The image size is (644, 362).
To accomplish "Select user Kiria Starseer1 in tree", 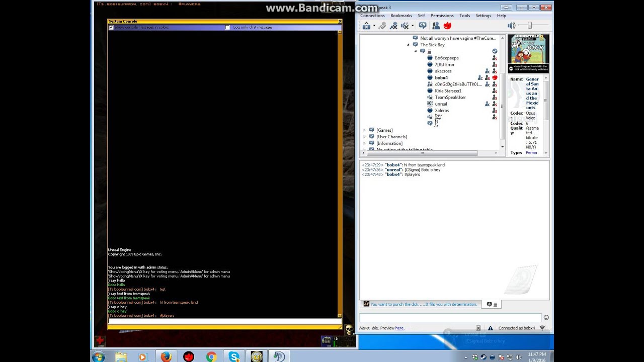I will [448, 90].
